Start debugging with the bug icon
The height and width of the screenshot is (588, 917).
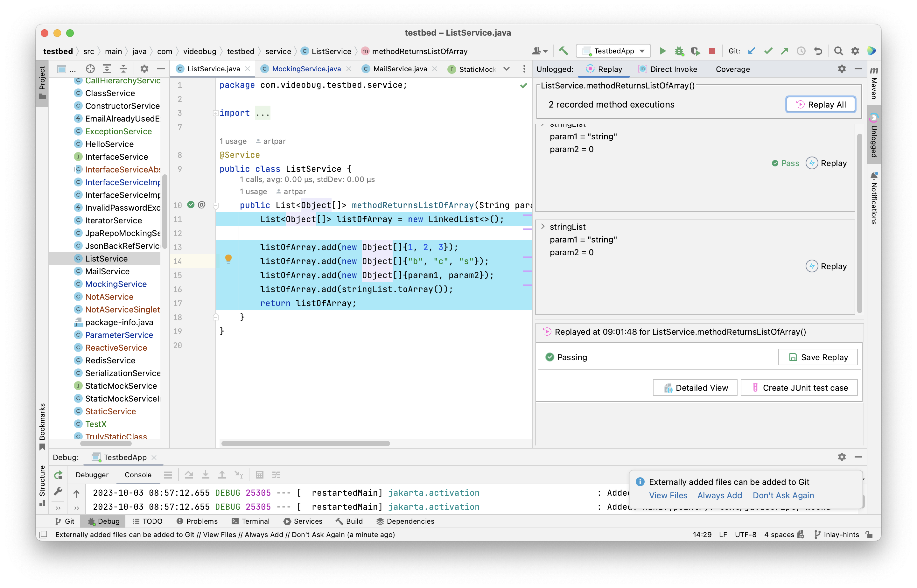click(679, 51)
